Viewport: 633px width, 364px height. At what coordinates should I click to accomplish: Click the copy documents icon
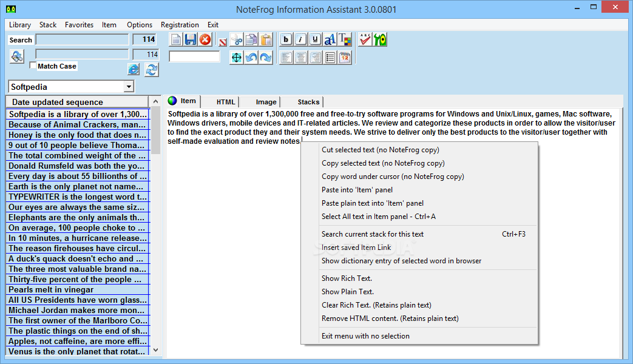point(251,39)
